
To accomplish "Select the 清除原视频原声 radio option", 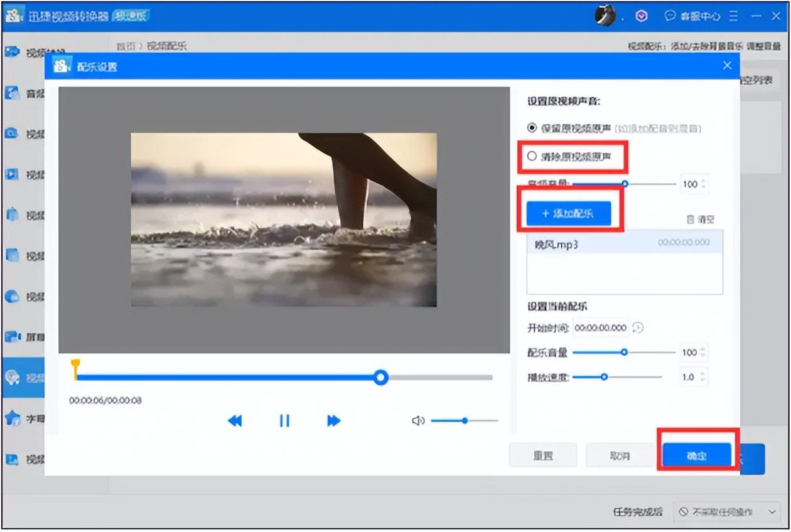I will 532,156.
